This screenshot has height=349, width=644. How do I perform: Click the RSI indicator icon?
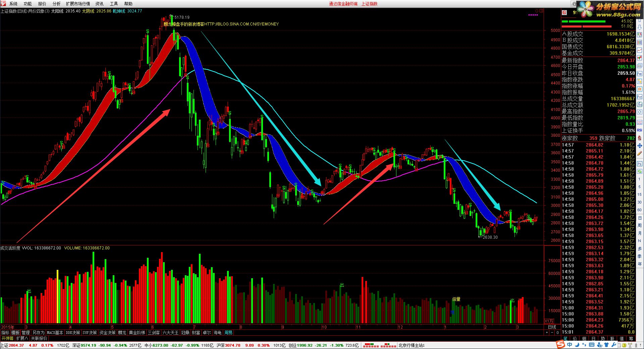pos(640,130)
